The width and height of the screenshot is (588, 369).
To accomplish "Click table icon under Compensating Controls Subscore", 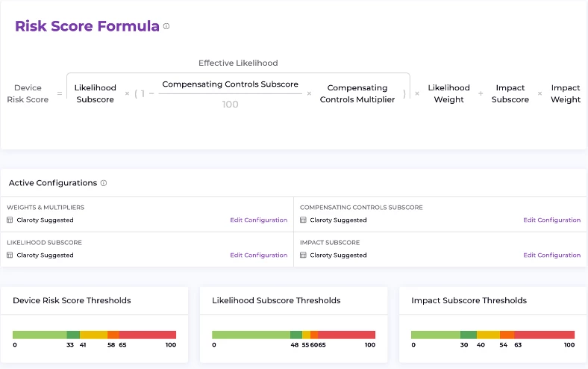I will click(x=303, y=220).
